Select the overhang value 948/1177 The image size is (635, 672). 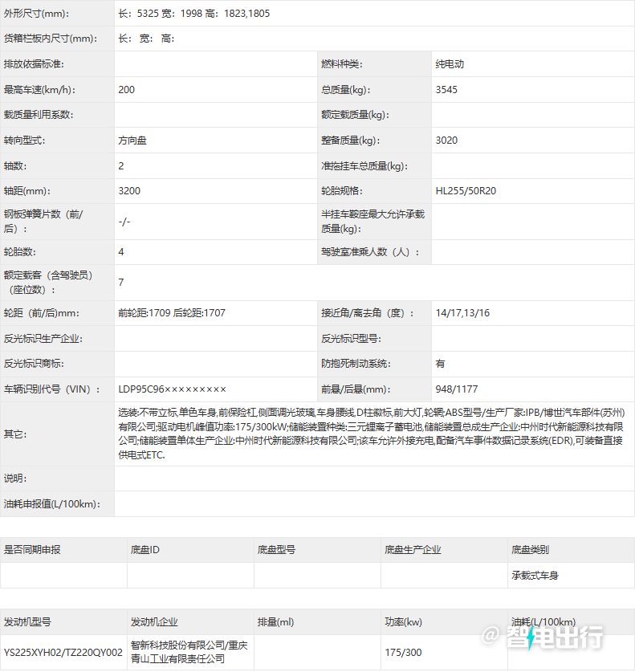click(456, 389)
